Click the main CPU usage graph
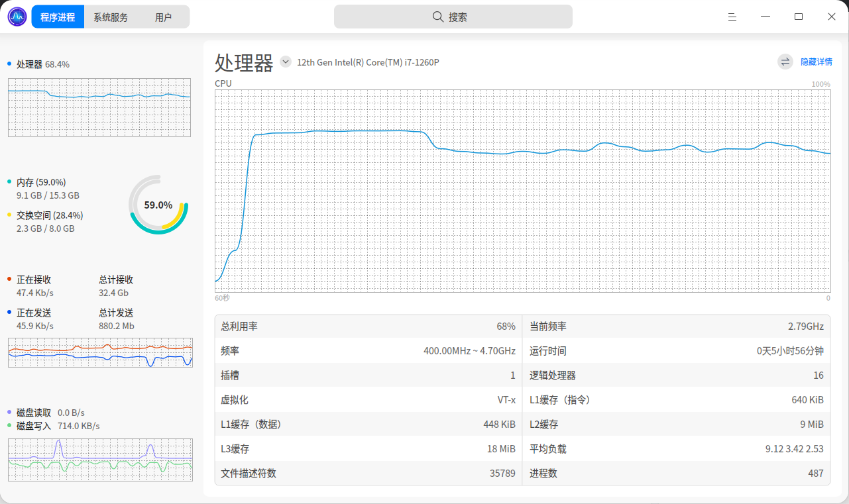 pyautogui.click(x=522, y=191)
